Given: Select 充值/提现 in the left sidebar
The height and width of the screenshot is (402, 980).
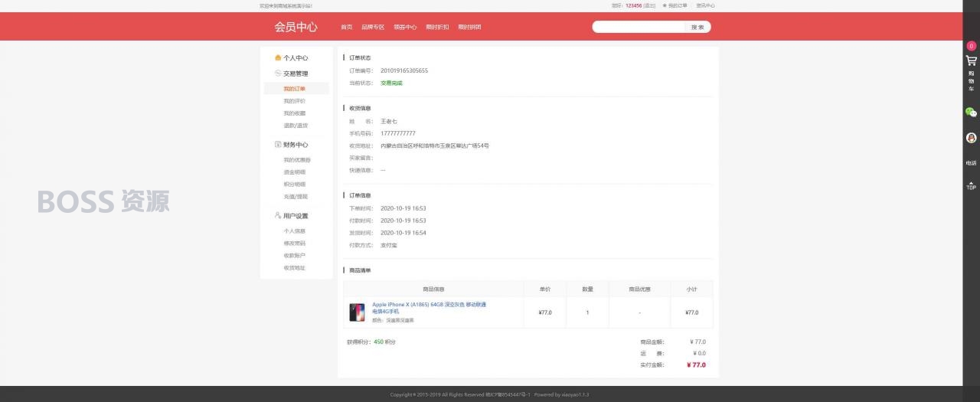Looking at the screenshot, I should click(296, 197).
